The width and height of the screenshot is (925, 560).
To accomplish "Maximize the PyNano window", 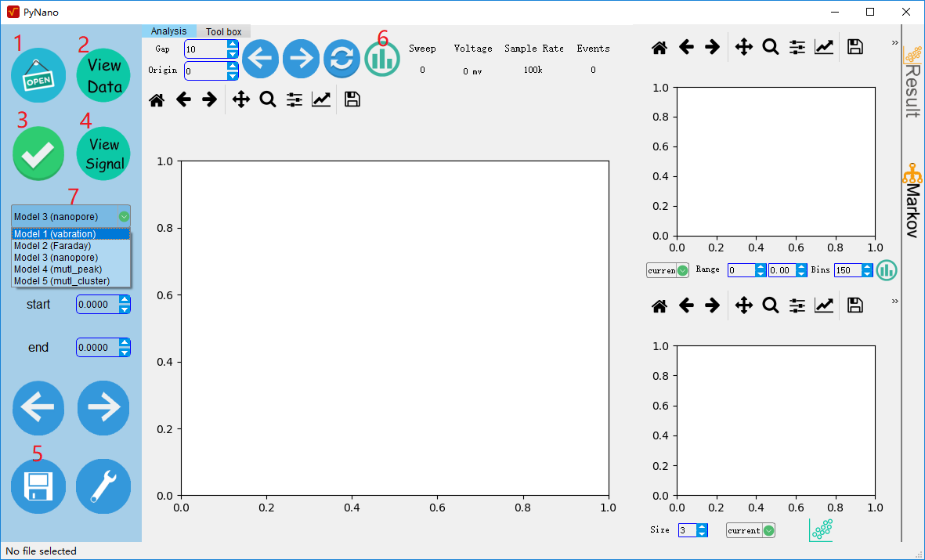I will point(870,12).
